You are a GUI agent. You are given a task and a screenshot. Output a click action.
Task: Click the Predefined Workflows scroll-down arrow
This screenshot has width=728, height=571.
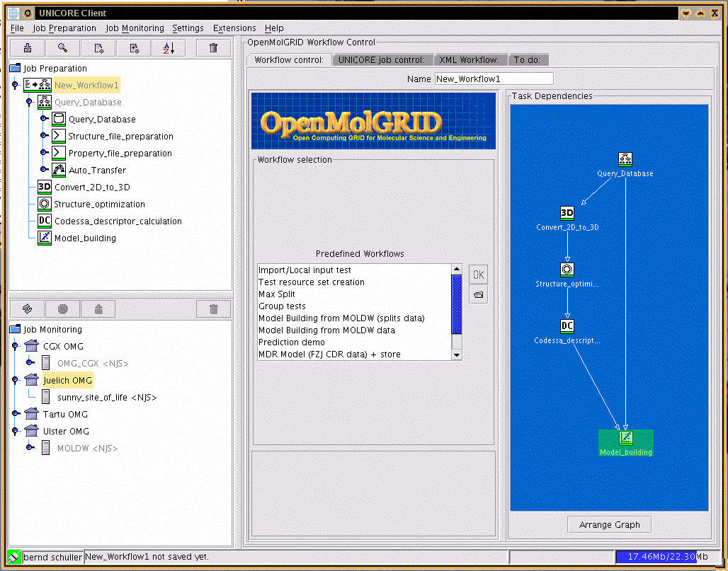click(x=456, y=355)
